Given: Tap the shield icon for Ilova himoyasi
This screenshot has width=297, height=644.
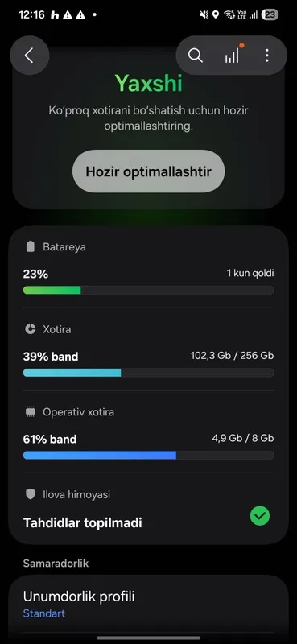Looking at the screenshot, I should [x=31, y=494].
